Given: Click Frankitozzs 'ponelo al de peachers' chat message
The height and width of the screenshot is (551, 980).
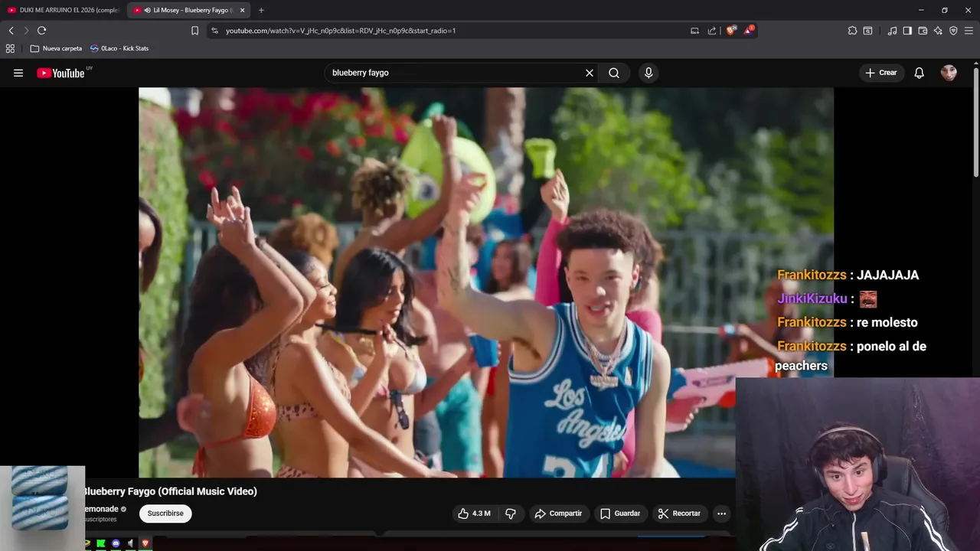Looking at the screenshot, I should pyautogui.click(x=851, y=356).
